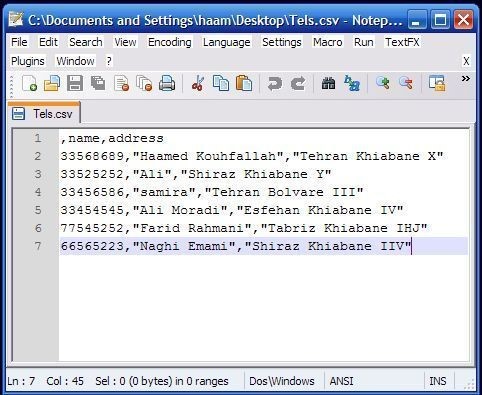Screen dimensions: 482x395
Task: Open the ? help menu
Action: click(x=109, y=61)
